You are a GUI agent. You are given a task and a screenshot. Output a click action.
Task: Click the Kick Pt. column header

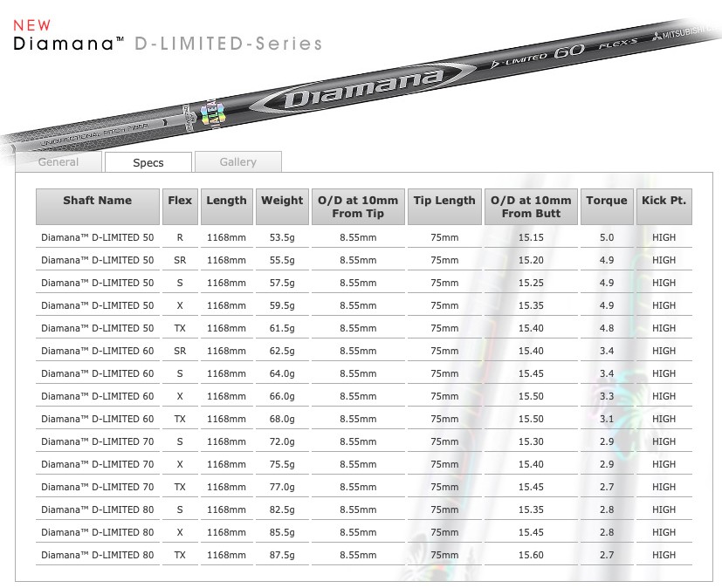[664, 201]
